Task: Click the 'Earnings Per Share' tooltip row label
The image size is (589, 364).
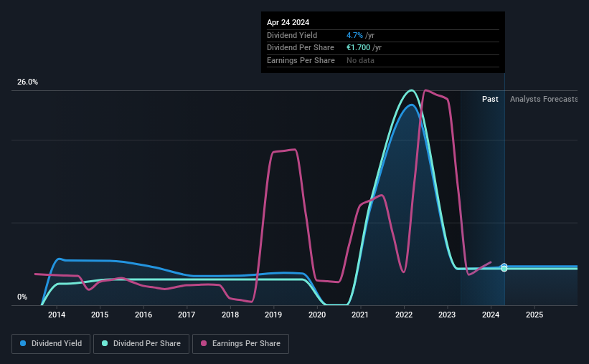Action: pos(301,60)
